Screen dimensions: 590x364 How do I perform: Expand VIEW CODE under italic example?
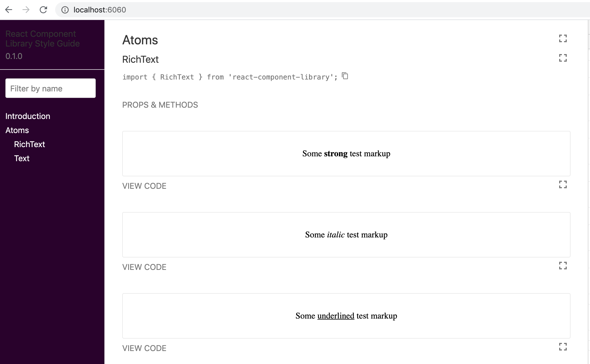pyautogui.click(x=144, y=267)
